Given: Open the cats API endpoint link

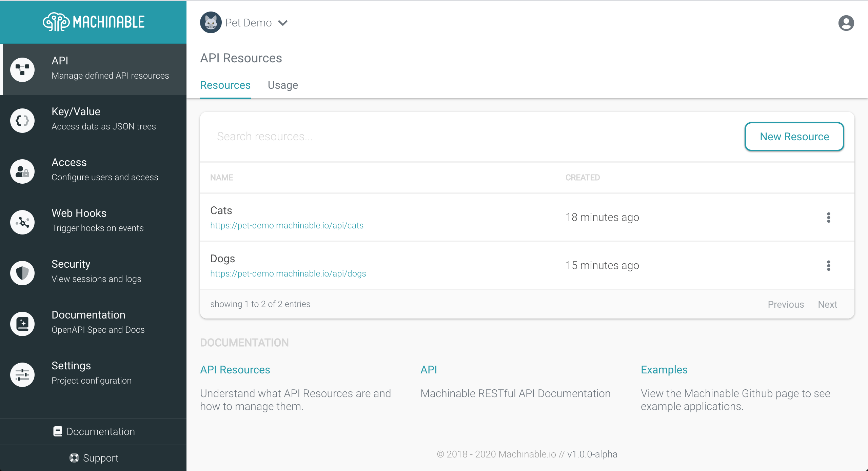Looking at the screenshot, I should click(x=287, y=225).
